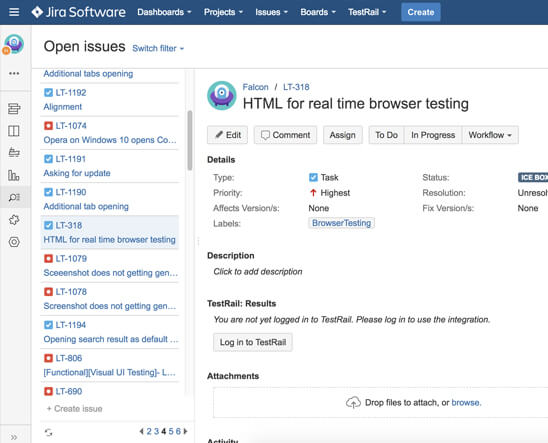Open the hamburger navigation menu
The image size is (548, 443).
[x=14, y=12]
